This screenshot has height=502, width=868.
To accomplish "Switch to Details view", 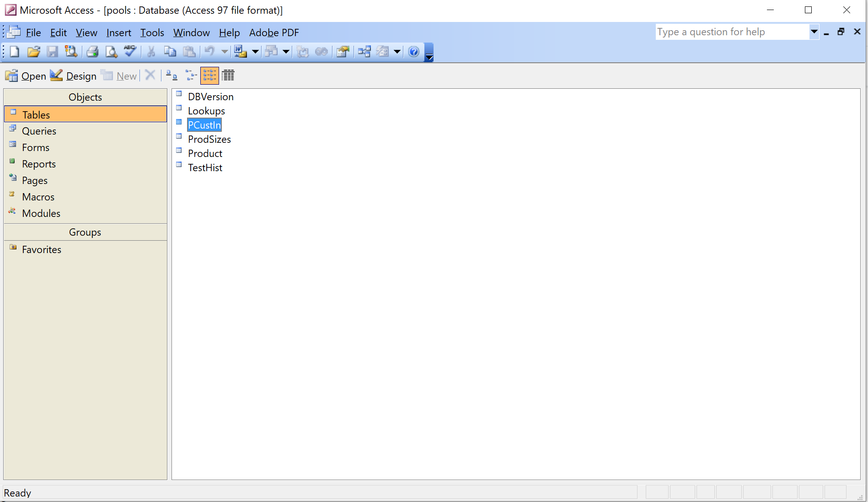I will pos(228,75).
